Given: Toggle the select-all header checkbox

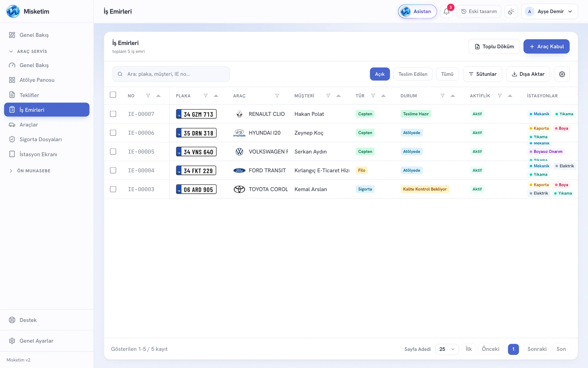Looking at the screenshot, I should click(x=113, y=95).
